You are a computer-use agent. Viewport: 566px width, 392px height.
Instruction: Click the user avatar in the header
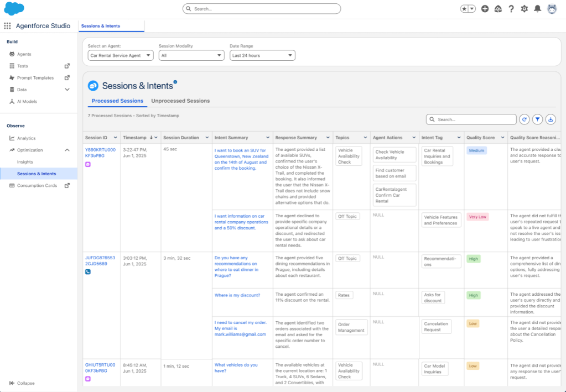pos(552,9)
